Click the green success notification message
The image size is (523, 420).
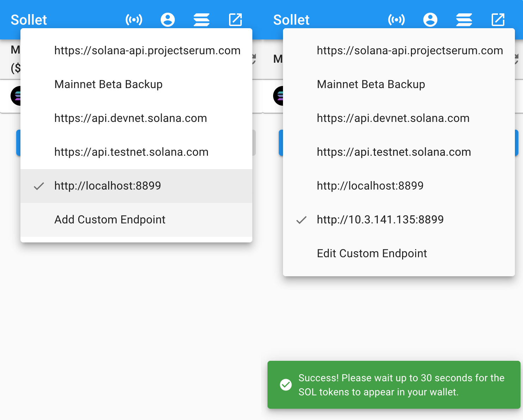pos(394,385)
